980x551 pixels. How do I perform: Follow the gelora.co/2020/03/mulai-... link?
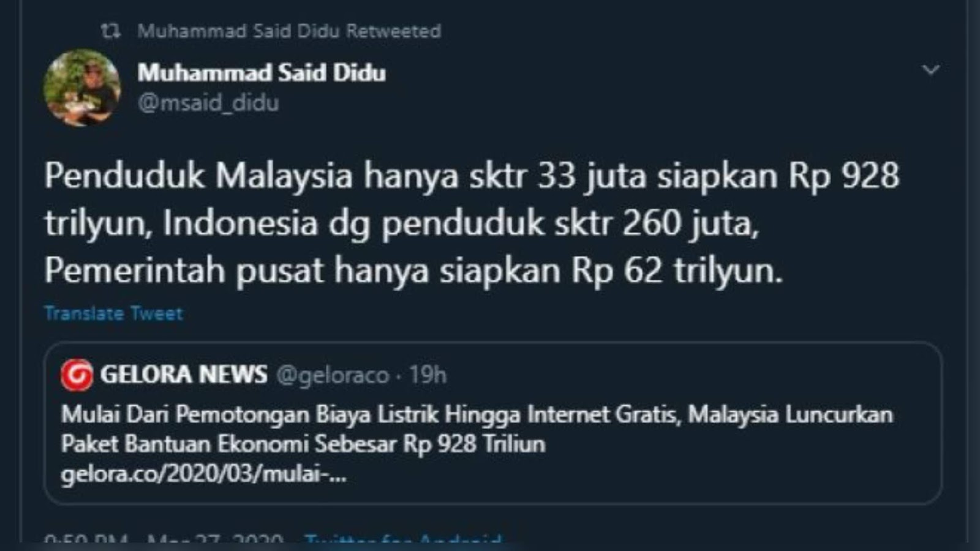click(x=204, y=474)
